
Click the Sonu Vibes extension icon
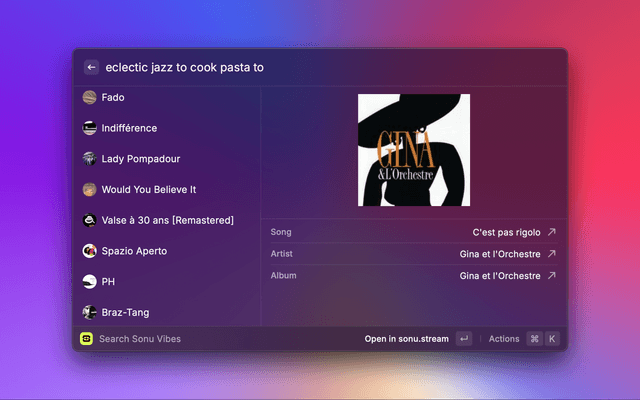coord(86,339)
